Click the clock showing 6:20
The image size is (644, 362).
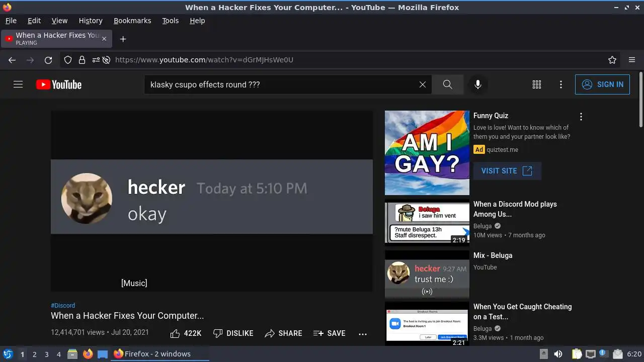click(x=634, y=354)
